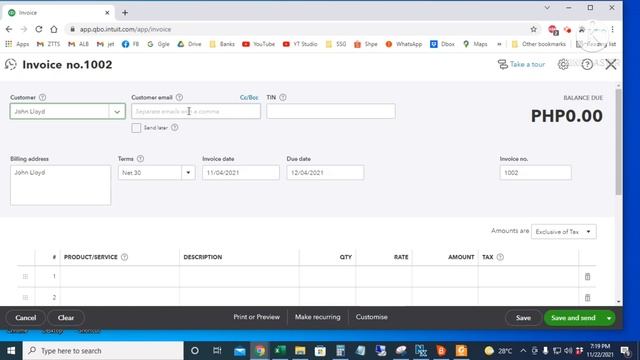Open the Apps bookmark shortcut

(x=17, y=44)
